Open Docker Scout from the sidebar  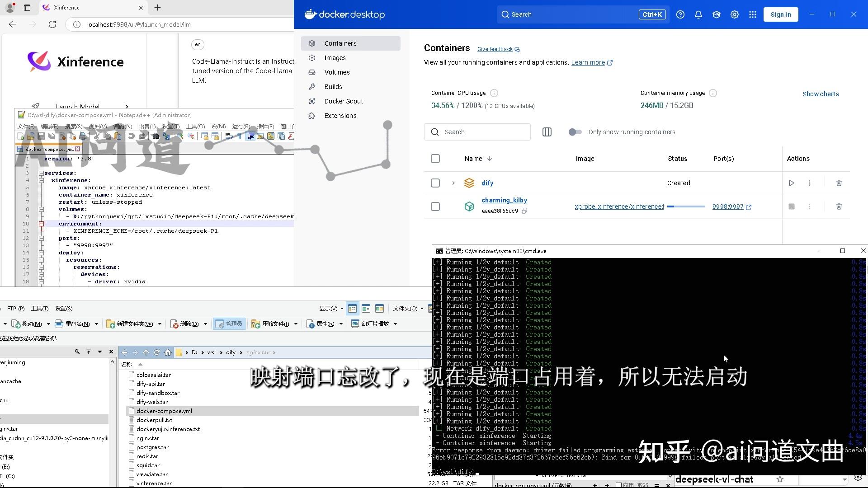(342, 101)
